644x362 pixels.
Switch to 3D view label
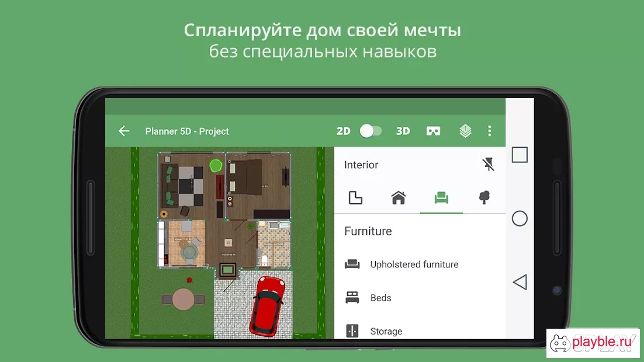(403, 131)
